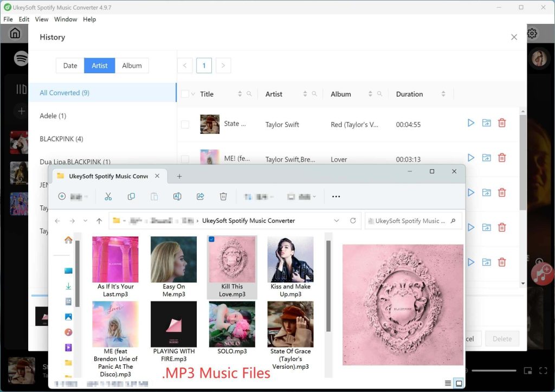The width and height of the screenshot is (555, 392).
Task: Play the State of Grace track
Action: [x=470, y=123]
